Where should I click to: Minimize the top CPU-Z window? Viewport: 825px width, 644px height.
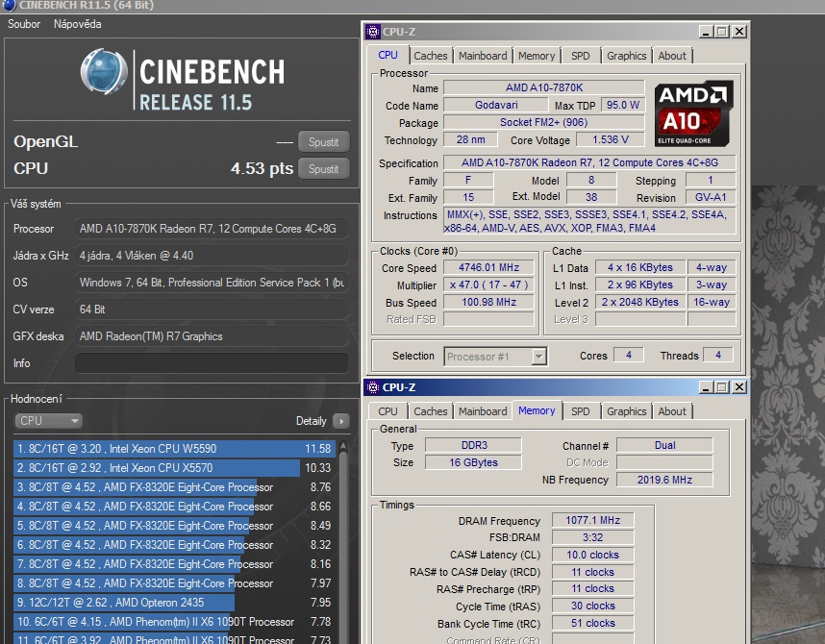point(706,32)
